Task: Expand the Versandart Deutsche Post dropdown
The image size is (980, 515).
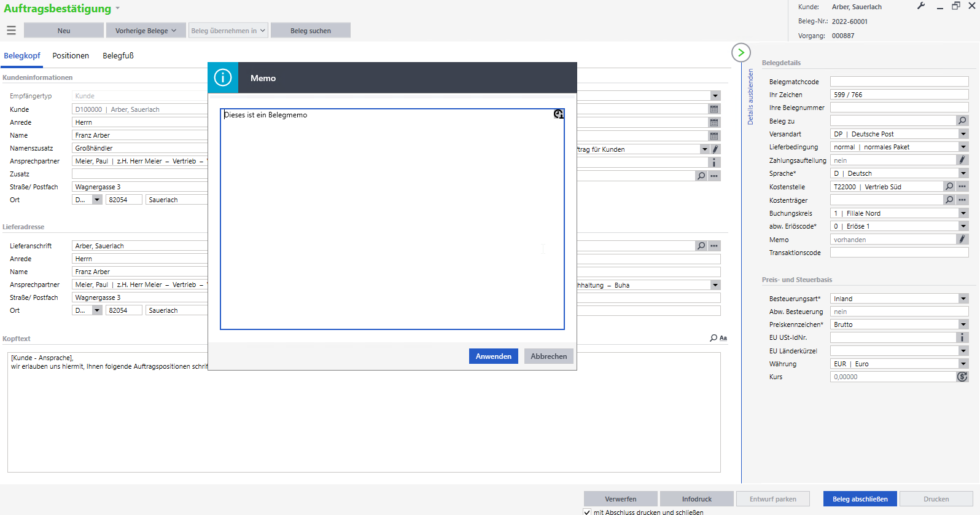Action: tap(963, 134)
